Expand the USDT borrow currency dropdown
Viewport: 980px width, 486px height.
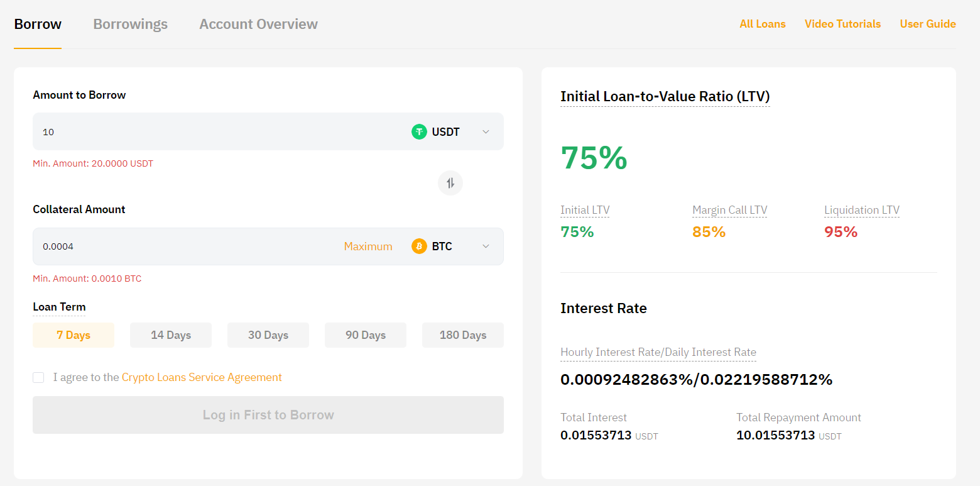tap(486, 132)
